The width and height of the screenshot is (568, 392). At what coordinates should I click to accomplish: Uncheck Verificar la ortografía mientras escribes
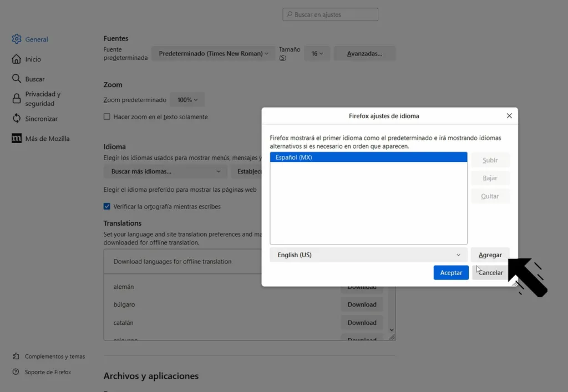[x=107, y=206]
